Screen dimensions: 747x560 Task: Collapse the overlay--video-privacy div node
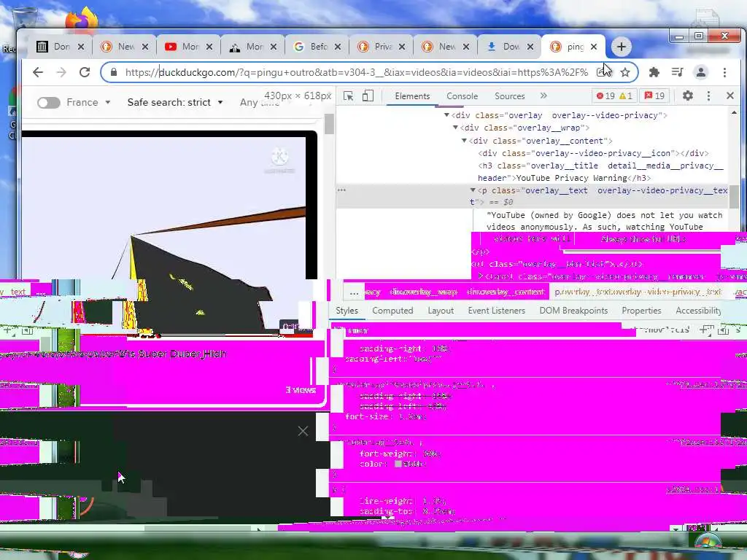click(x=446, y=115)
